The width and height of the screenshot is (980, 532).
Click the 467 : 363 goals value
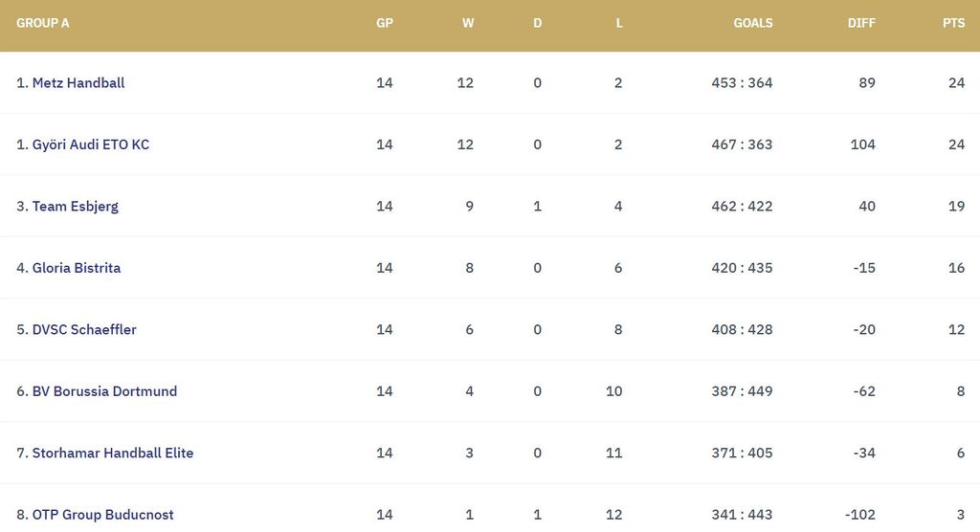(x=742, y=144)
